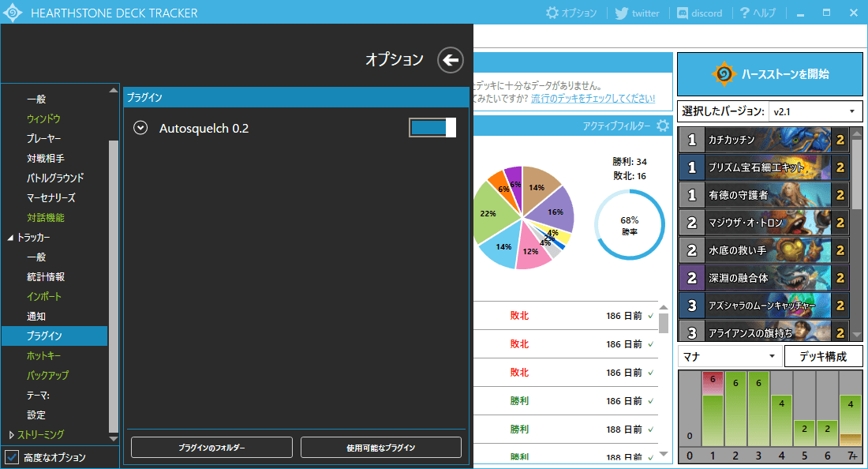Select 対戦相手 in options sidebar
The width and height of the screenshot is (868, 469).
pos(46,159)
